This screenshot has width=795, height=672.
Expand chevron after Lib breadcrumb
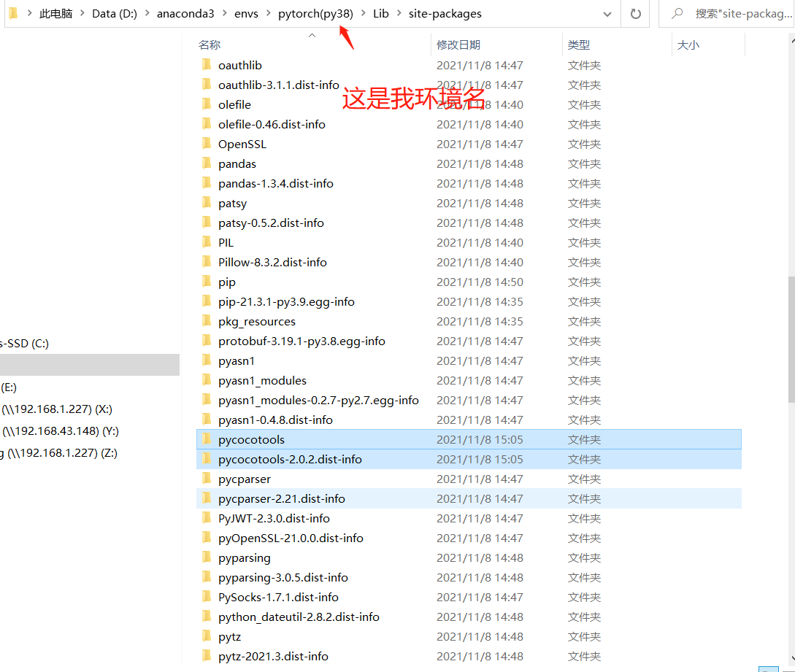[x=399, y=13]
